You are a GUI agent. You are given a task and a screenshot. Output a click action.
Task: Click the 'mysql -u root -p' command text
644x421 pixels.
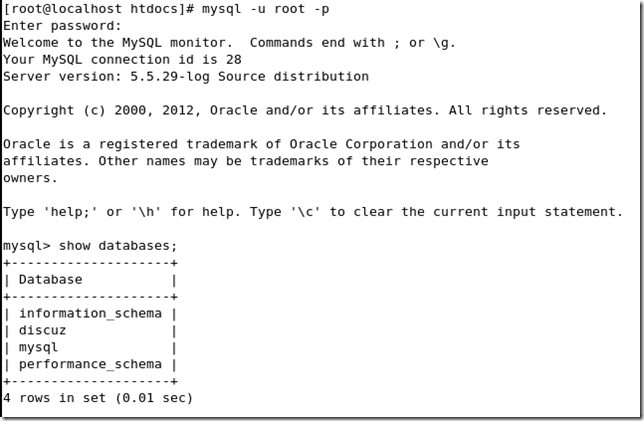(265, 9)
